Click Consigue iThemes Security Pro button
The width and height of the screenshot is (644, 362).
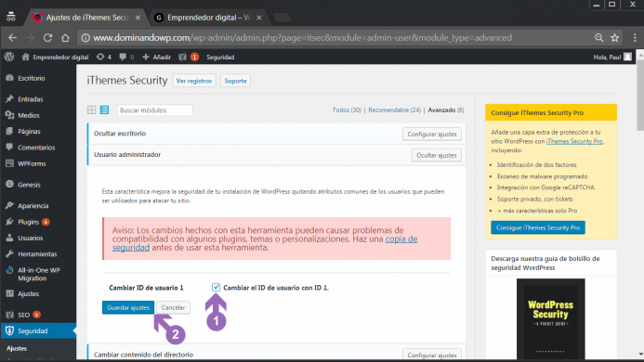pyautogui.click(x=538, y=227)
